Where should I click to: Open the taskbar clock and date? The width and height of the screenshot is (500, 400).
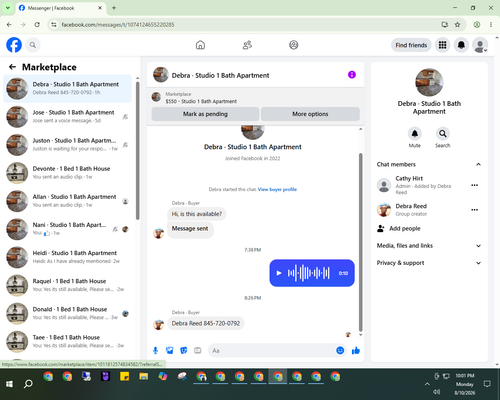[465, 384]
